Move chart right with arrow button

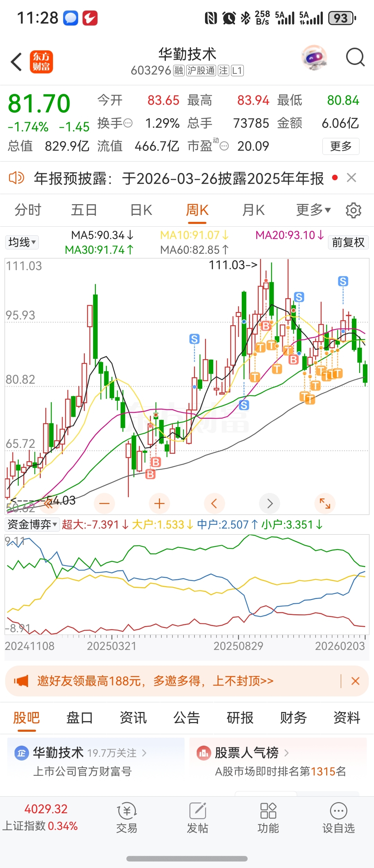[270, 503]
